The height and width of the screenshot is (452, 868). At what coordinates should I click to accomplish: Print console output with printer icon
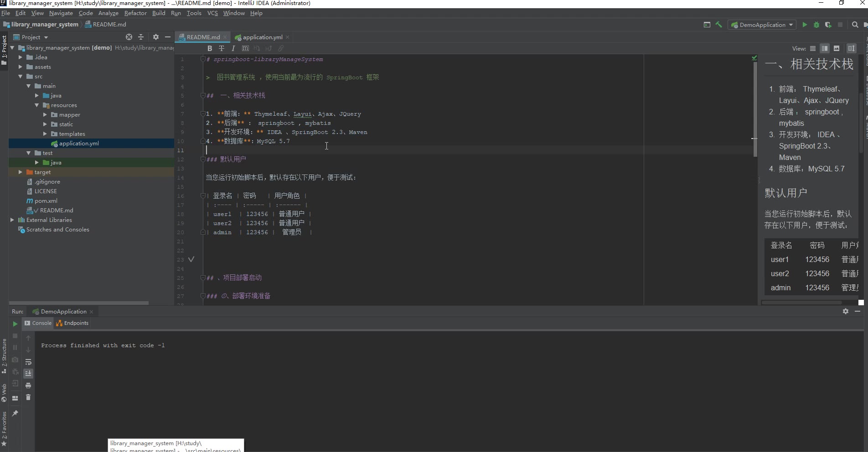pyautogui.click(x=28, y=385)
